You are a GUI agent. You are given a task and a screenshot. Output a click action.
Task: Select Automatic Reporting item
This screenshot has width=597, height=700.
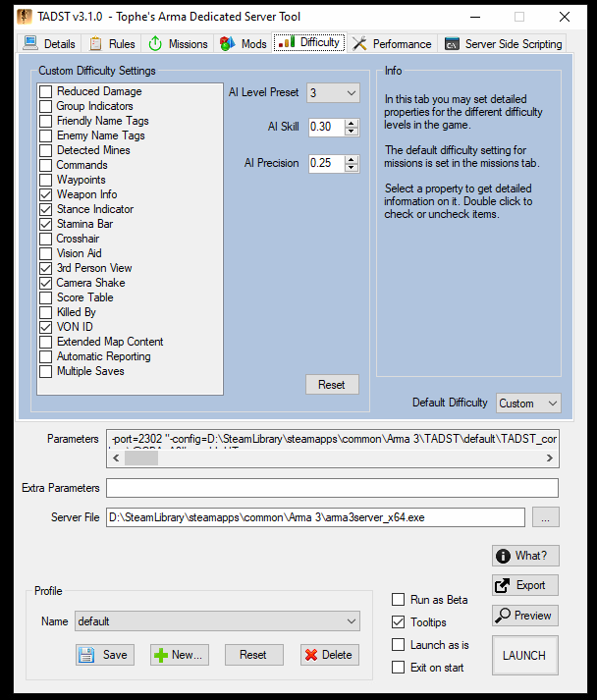[x=104, y=356]
